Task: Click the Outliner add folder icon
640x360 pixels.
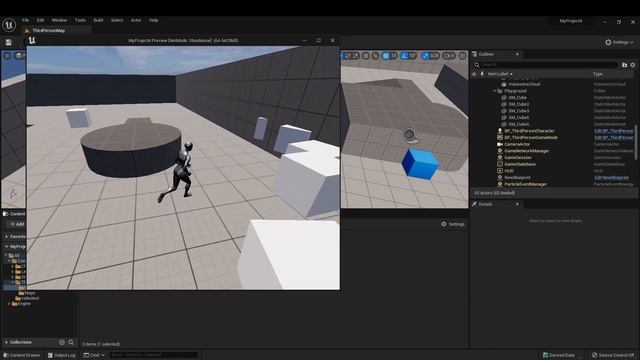Action: pyautogui.click(x=624, y=65)
